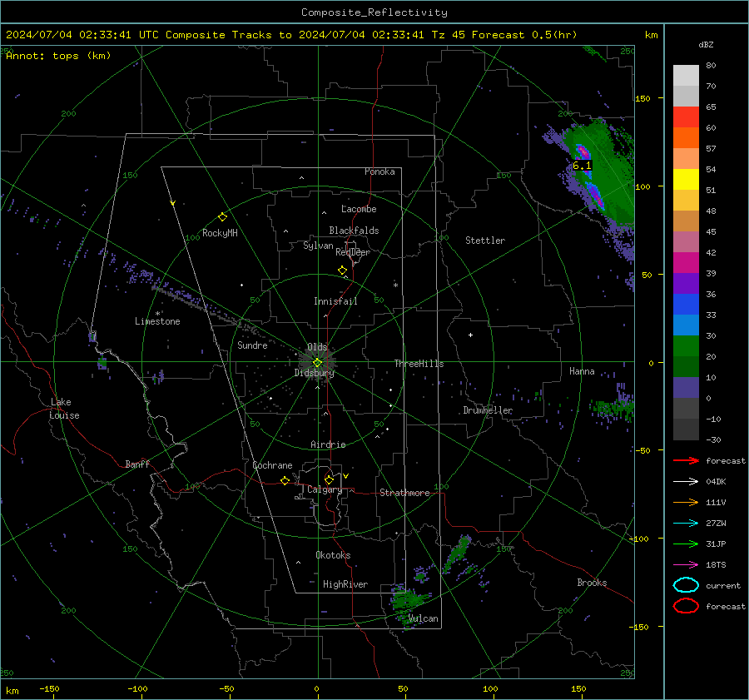This screenshot has height=700, width=749.
Task: Click the Ponoka map label
Action: click(379, 171)
